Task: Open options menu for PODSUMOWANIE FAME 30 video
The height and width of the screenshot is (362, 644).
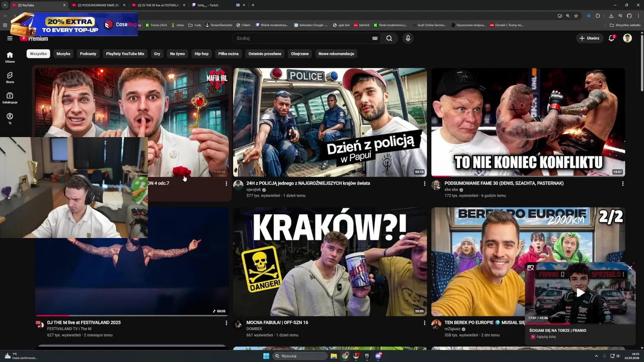Action: (x=622, y=184)
